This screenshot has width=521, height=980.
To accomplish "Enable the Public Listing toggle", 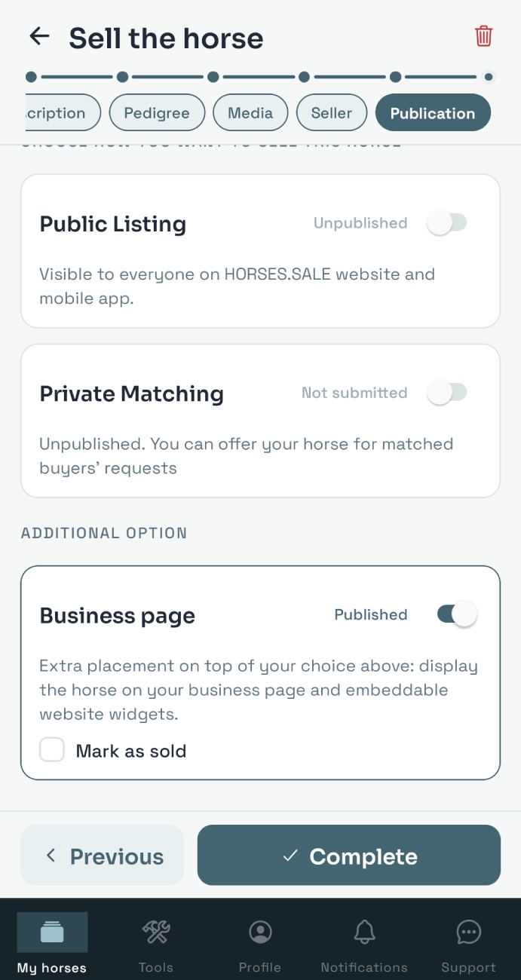I will (x=447, y=223).
